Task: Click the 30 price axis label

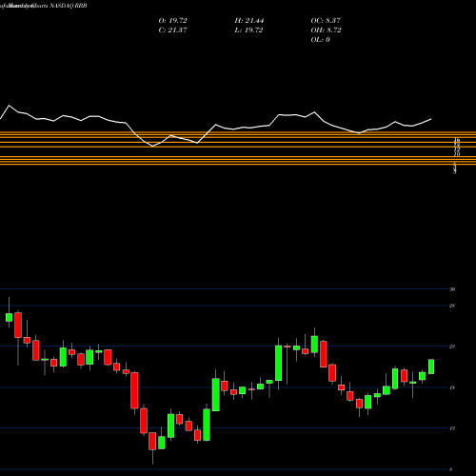Action: pyautogui.click(x=452, y=289)
